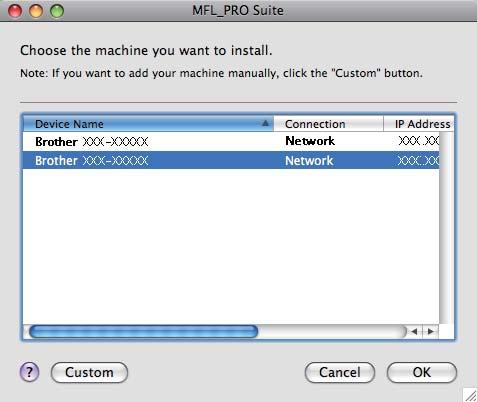Sort list by Device Name column
This screenshot has width=477, height=402.
tap(148, 124)
